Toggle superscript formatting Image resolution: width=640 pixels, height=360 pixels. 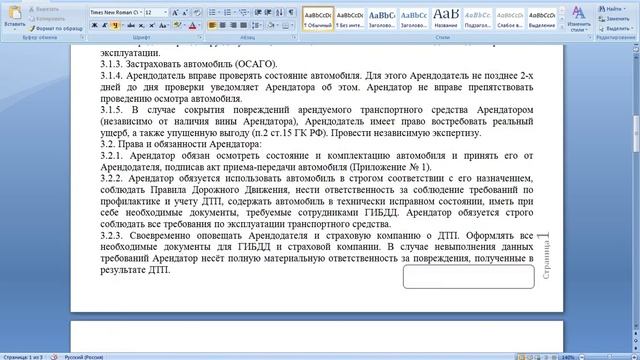(151, 25)
